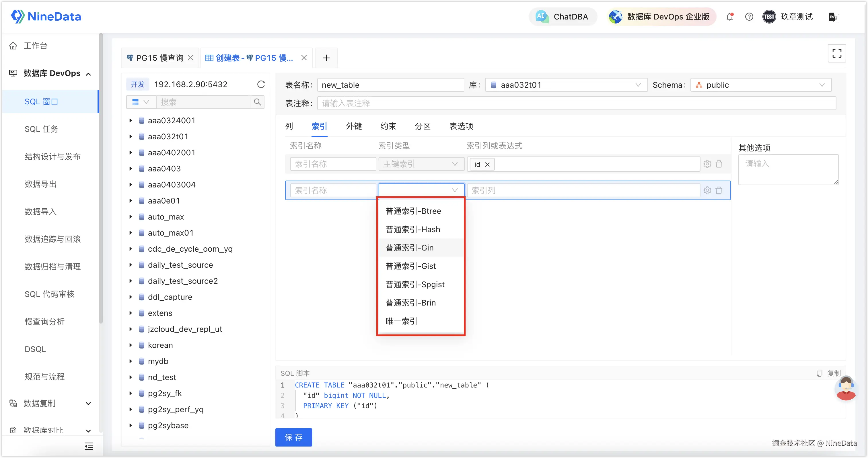The height and width of the screenshot is (458, 868).
Task: Select 普通索引-Gin from index type list
Action: coord(409,248)
